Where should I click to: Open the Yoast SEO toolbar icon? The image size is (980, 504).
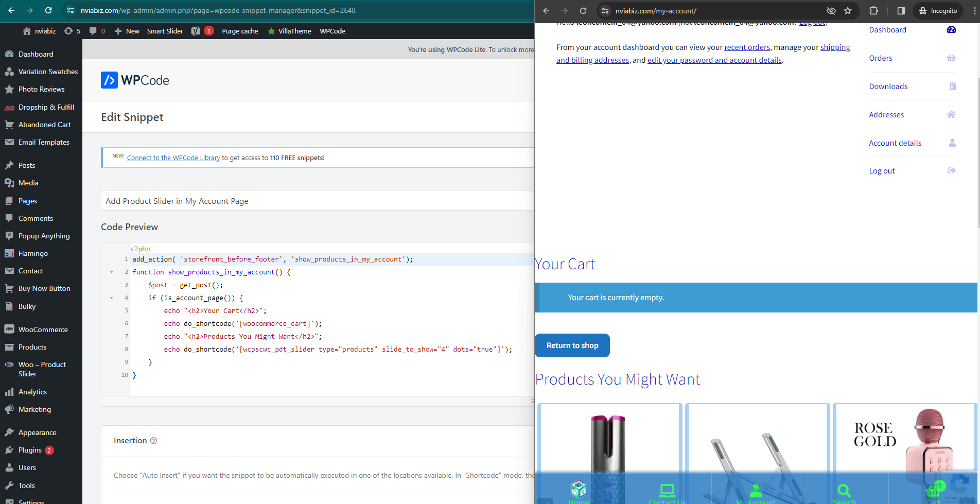click(196, 31)
